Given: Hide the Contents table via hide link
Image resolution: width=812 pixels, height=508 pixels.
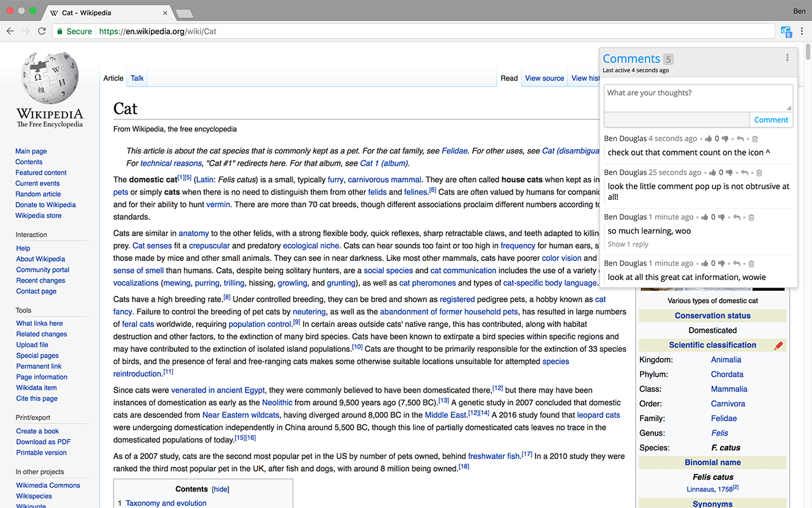Looking at the screenshot, I should point(220,490).
